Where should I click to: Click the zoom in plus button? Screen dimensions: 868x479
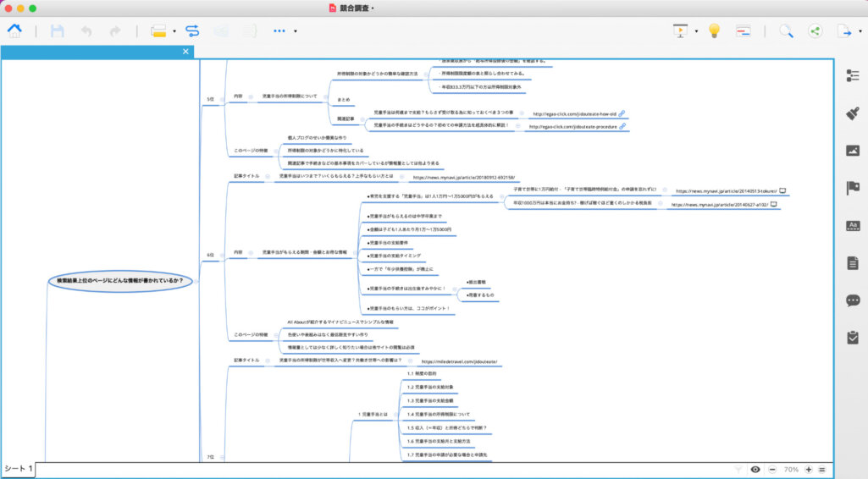click(808, 469)
